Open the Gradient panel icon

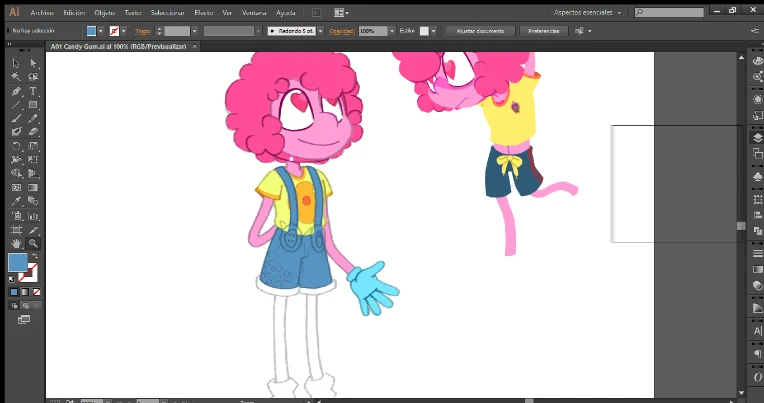click(x=757, y=269)
